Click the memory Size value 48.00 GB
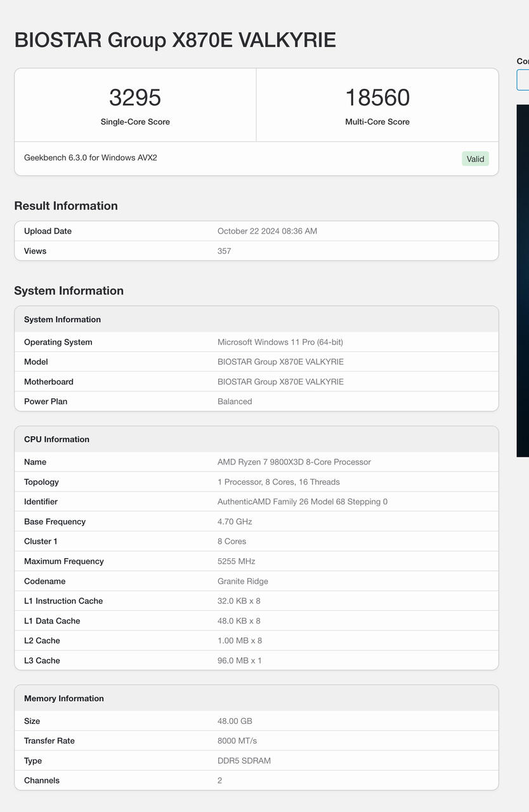Screen dimensions: 529x812 235,721
